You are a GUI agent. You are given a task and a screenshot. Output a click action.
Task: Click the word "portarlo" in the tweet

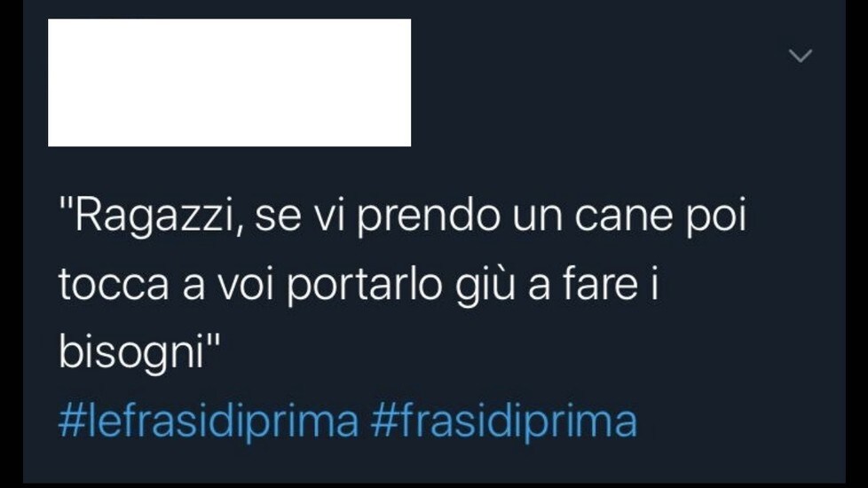tap(365, 286)
